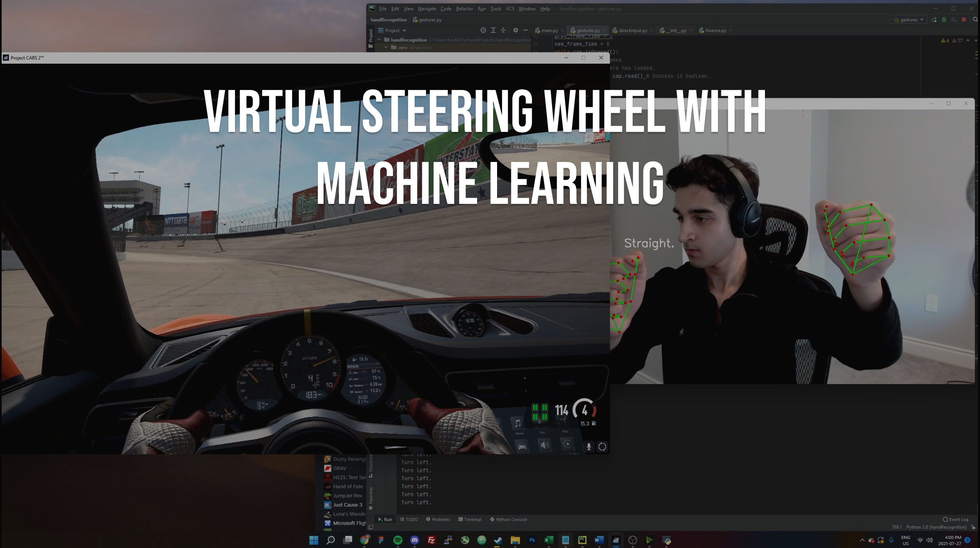The height and width of the screenshot is (548, 980).
Task: Open the Event Log
Action: point(955,519)
